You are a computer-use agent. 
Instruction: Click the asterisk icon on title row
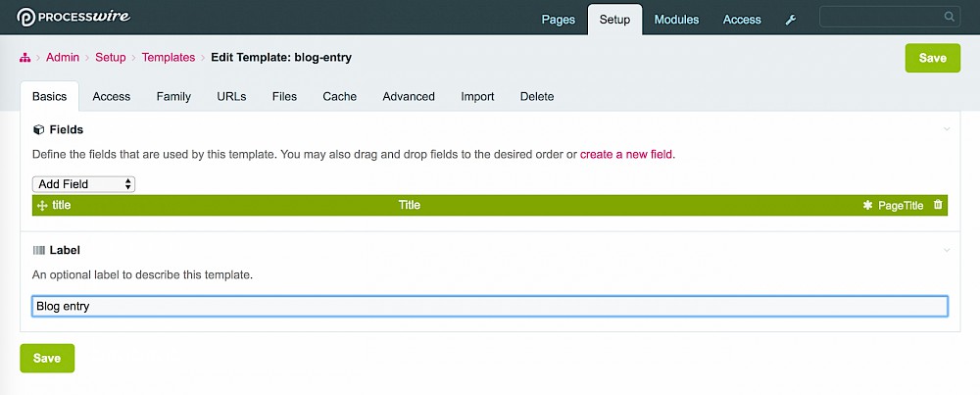[867, 205]
